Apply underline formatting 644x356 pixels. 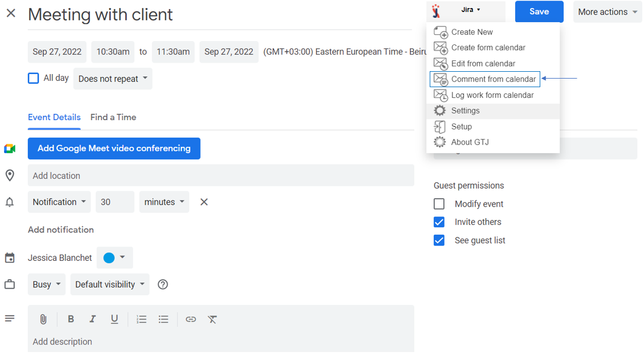tap(115, 320)
